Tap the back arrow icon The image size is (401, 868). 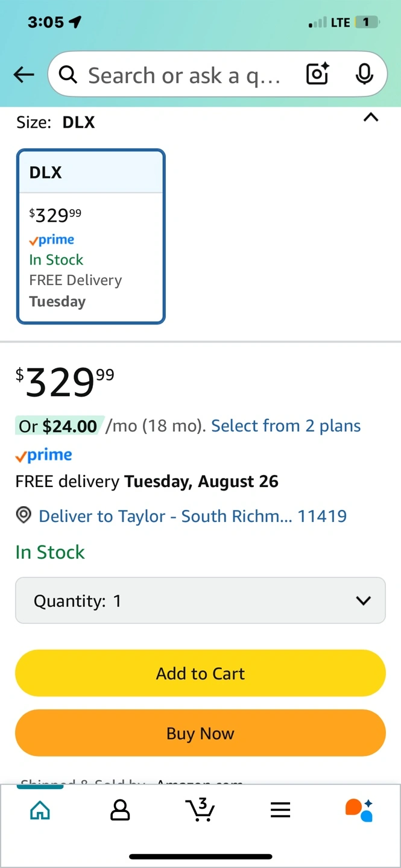24,75
